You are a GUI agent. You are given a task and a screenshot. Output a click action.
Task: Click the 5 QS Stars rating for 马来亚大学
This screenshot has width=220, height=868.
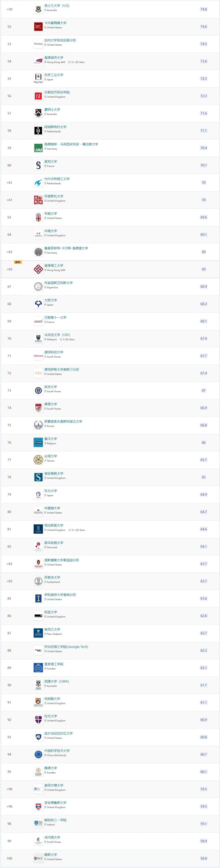pos(67,340)
